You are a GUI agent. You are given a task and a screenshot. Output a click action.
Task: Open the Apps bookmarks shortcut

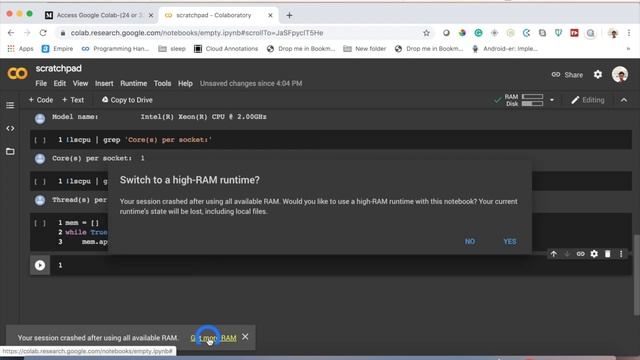(20, 49)
